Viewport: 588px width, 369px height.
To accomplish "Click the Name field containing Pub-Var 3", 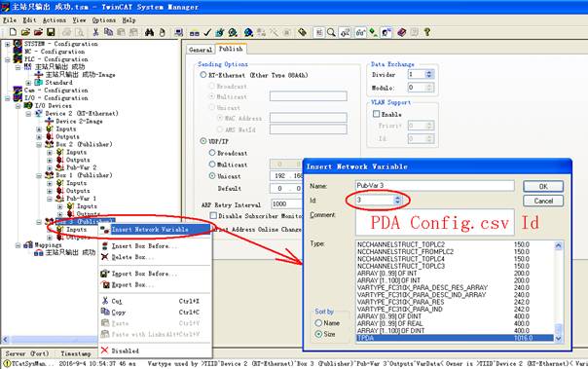I will click(x=434, y=186).
